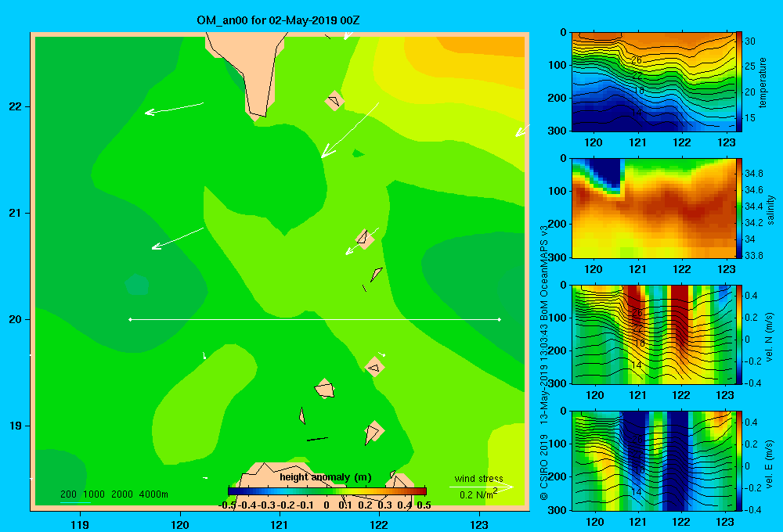Click latitude label '19' on main map
Screen dimensions: 783x532
click(x=15, y=426)
